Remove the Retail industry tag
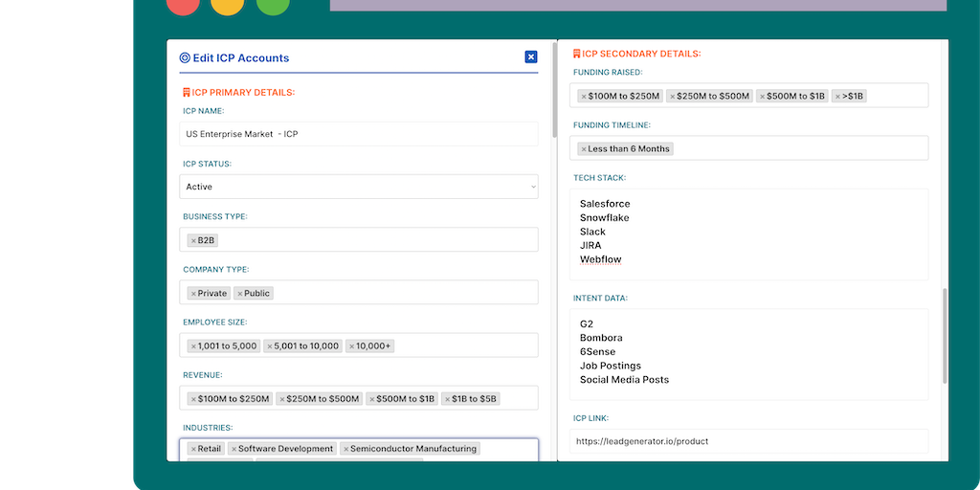980x490 pixels. (192, 449)
